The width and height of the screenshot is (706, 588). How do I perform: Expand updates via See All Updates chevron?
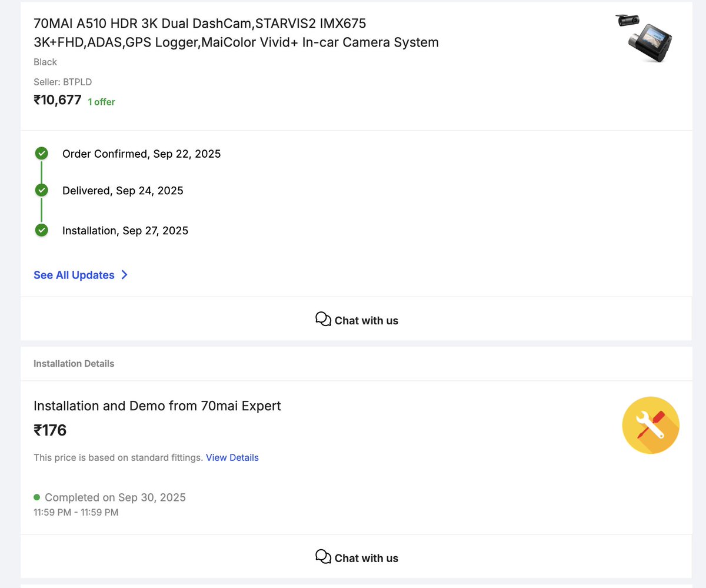click(x=124, y=275)
